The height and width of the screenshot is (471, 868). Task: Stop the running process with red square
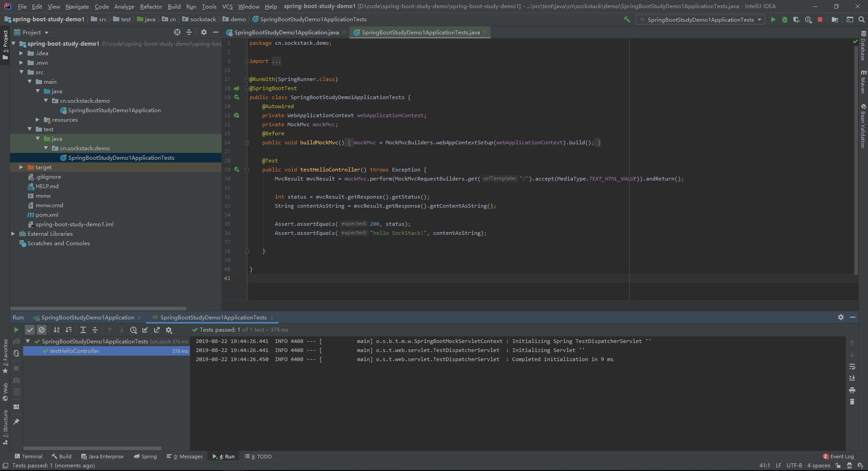point(820,19)
